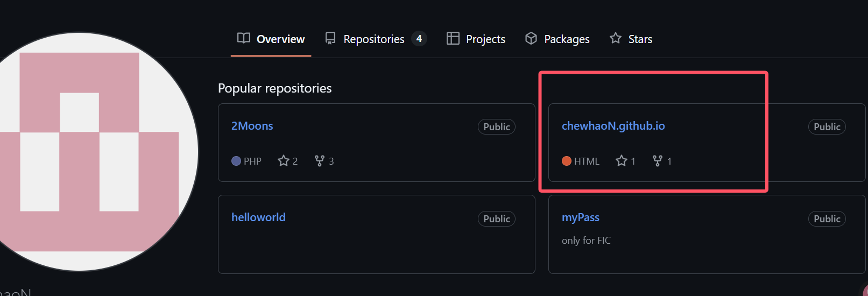Open the Packages tab
Image resolution: width=868 pixels, height=296 pixels.
[558, 39]
